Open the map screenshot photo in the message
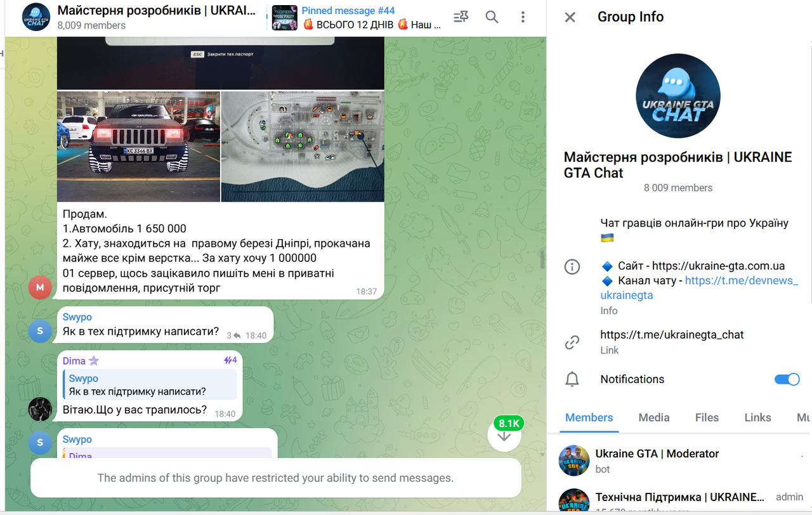Image resolution: width=812 pixels, height=515 pixels. (x=303, y=147)
